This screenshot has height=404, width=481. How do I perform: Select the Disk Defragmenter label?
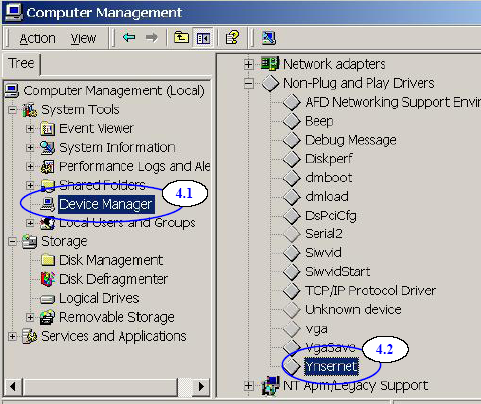113,279
